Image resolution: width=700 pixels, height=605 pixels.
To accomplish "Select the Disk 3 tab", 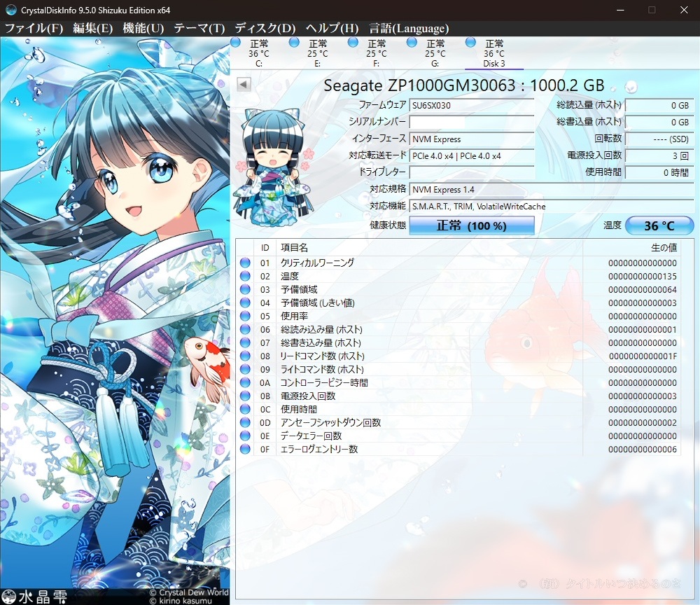I will click(494, 53).
